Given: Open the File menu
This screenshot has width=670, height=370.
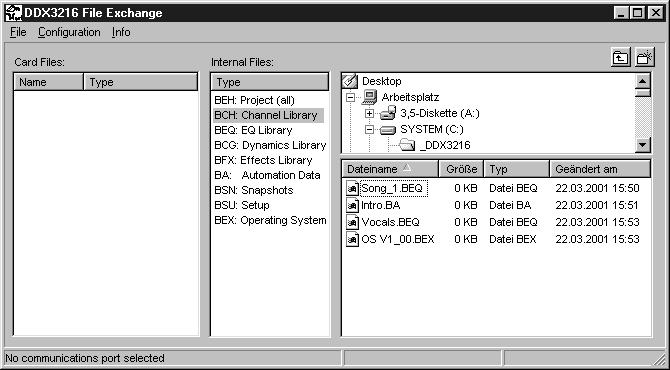Looking at the screenshot, I should 18,32.
